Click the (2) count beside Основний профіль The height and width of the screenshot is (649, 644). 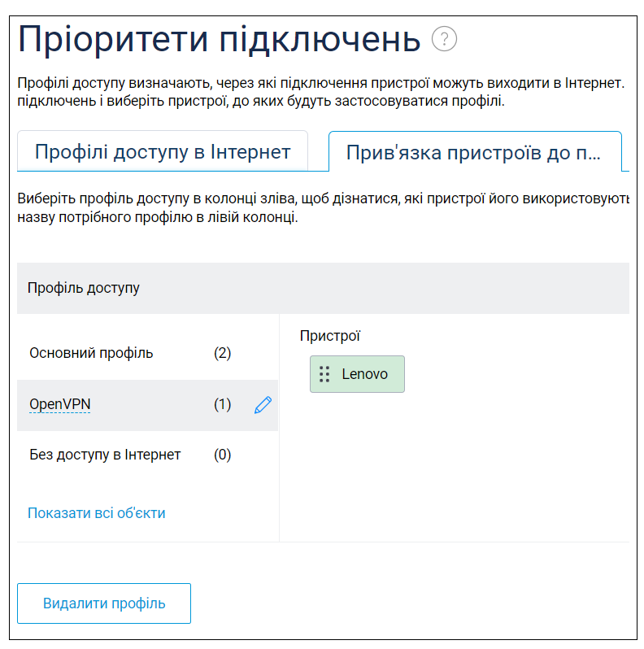(222, 353)
